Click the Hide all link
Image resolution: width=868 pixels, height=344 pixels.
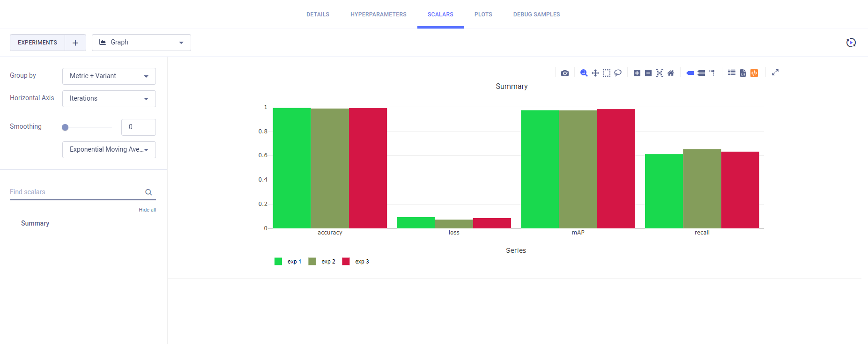point(147,210)
